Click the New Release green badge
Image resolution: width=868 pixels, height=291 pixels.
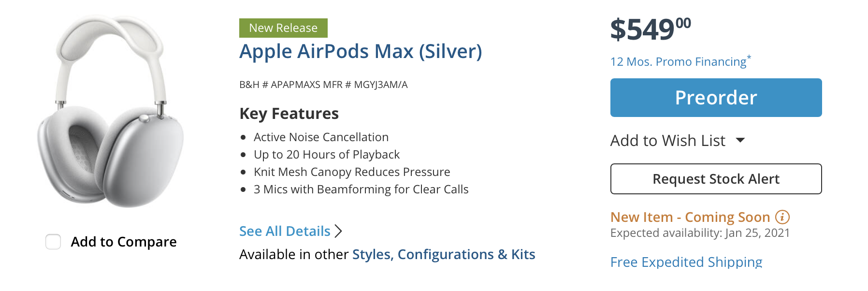(283, 28)
